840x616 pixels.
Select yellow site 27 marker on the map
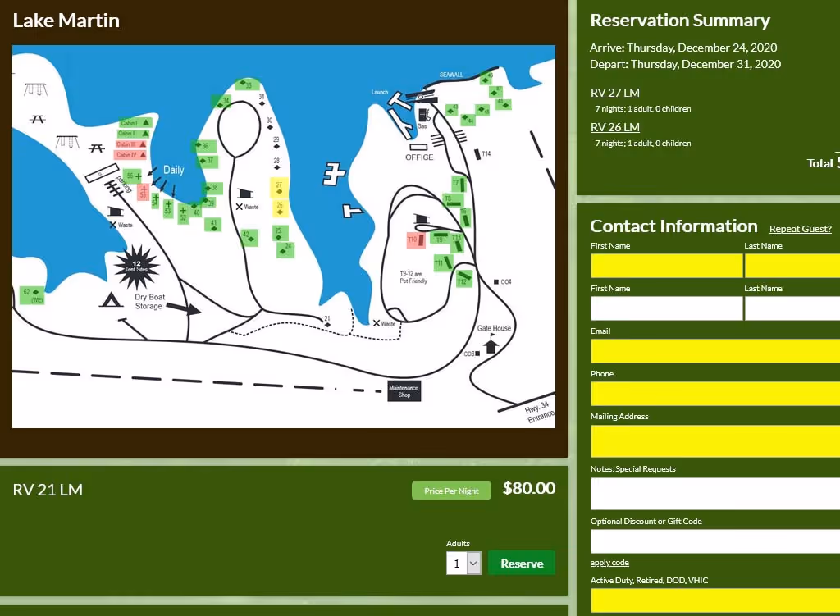pyautogui.click(x=278, y=186)
